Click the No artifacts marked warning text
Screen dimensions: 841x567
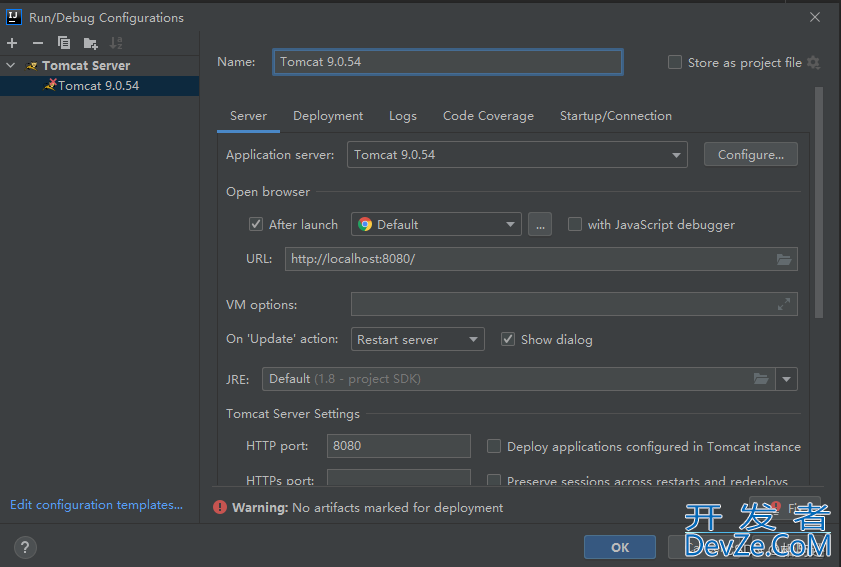pyautogui.click(x=397, y=507)
